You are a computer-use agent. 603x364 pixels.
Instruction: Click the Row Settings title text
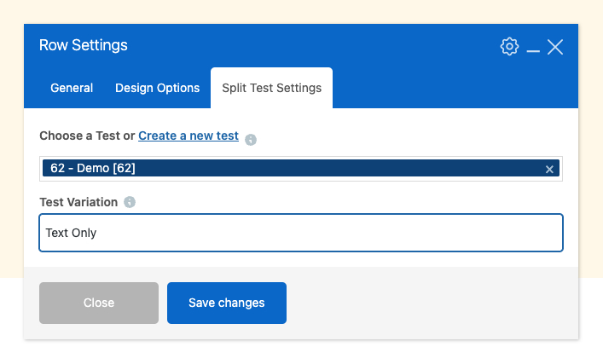[x=83, y=45]
